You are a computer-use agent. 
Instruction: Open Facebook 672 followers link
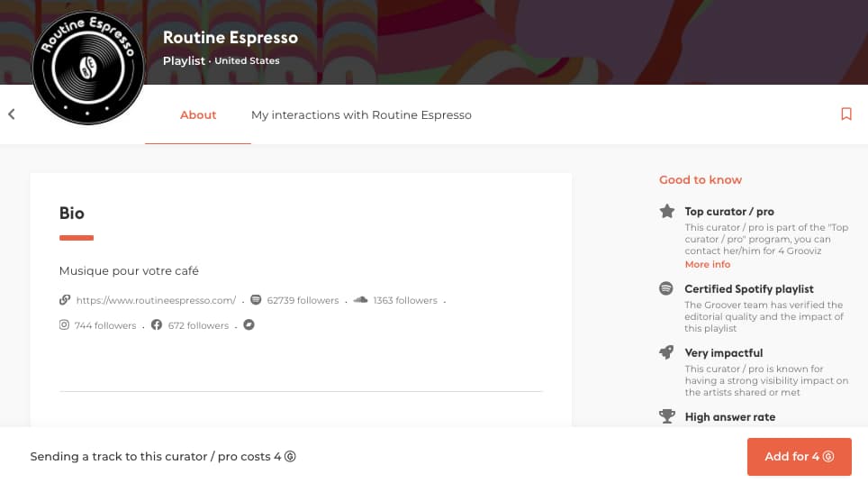(198, 325)
